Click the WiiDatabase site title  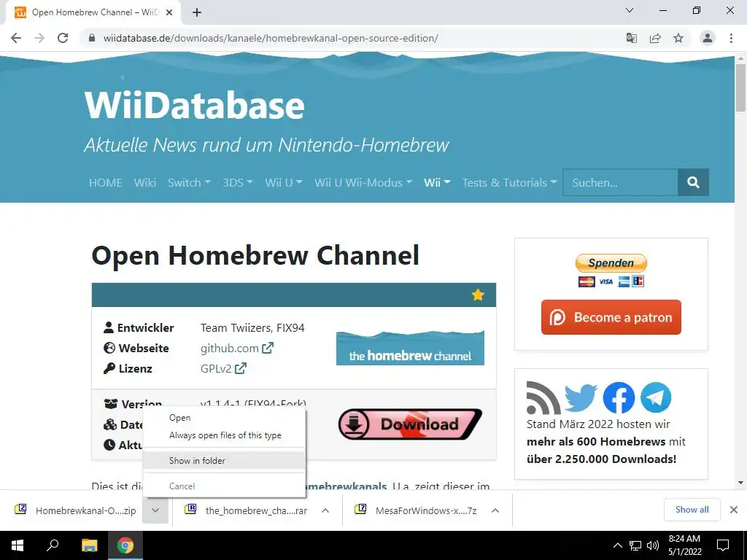pyautogui.click(x=194, y=105)
